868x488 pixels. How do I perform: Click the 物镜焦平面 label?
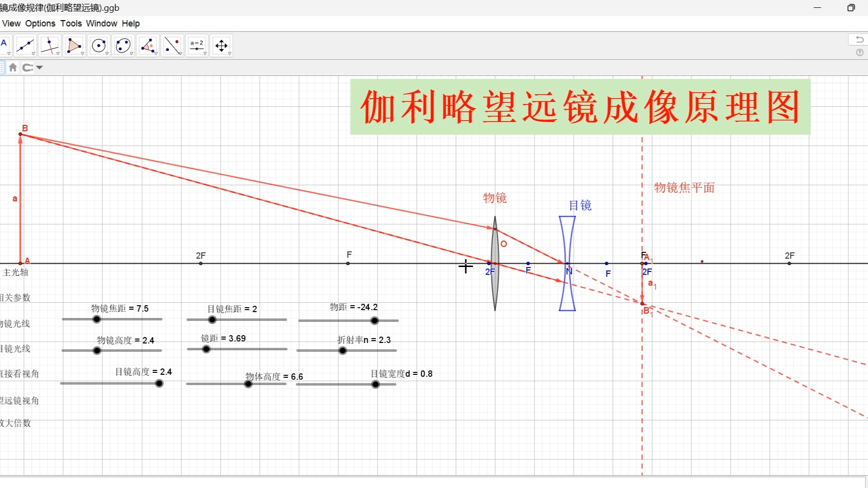[684, 188]
